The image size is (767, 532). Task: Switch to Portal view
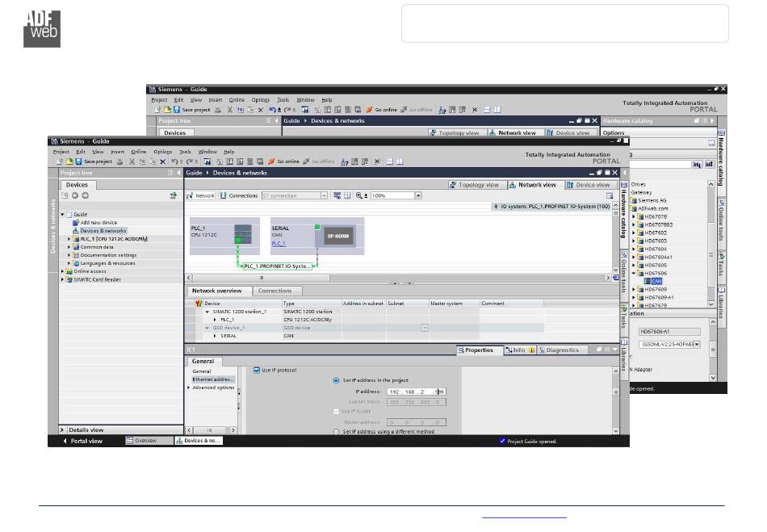pos(82,441)
